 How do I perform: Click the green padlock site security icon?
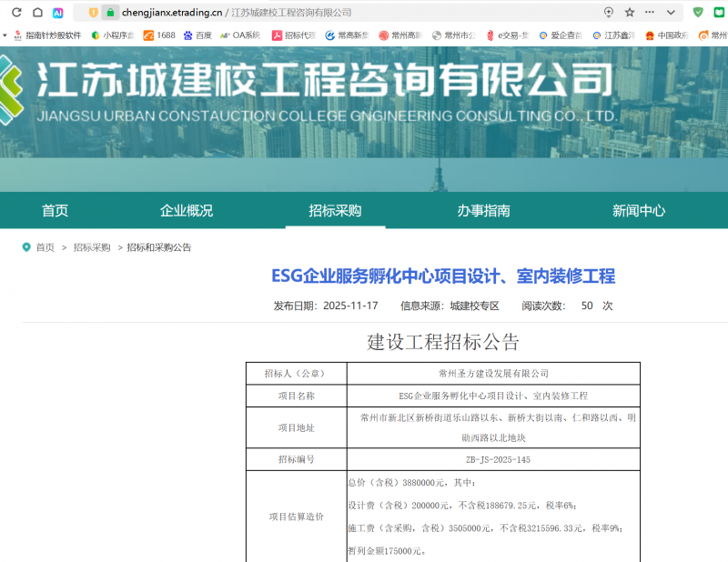point(110,13)
